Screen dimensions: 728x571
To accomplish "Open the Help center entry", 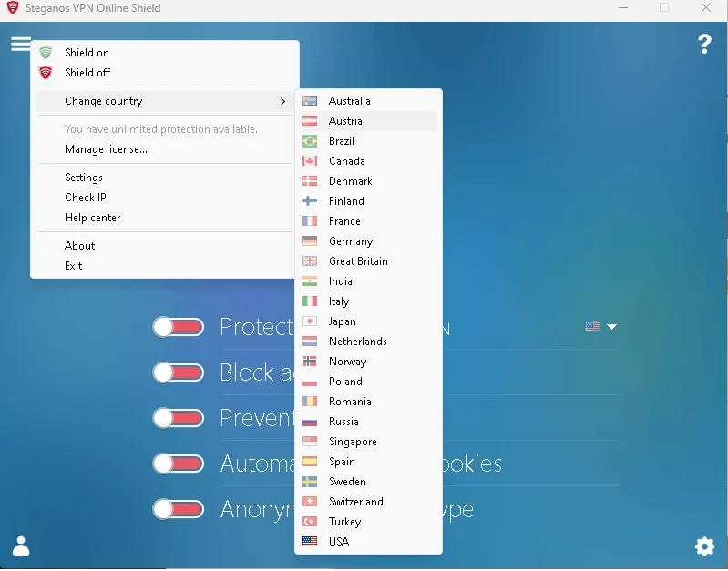I will click(92, 218).
